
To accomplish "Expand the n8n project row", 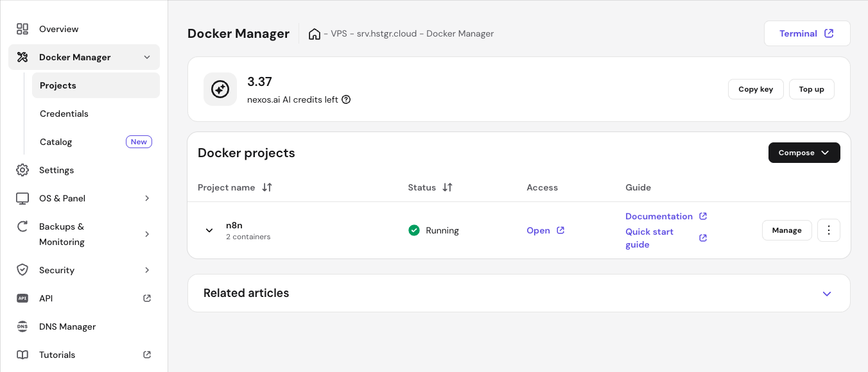I will tap(209, 230).
